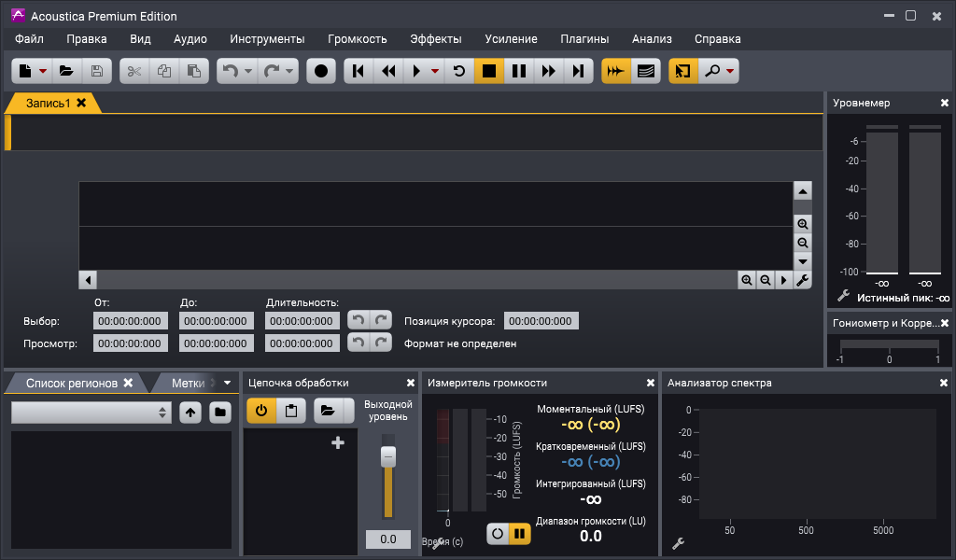Image resolution: width=956 pixels, height=560 pixels.
Task: Click the output level slider handle
Action: pos(388,456)
